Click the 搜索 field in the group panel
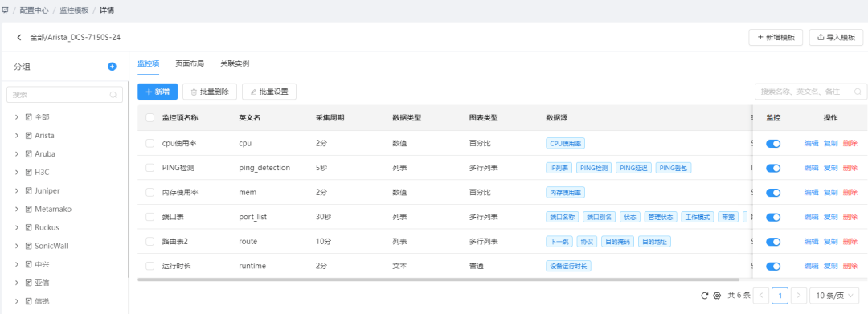 65,95
